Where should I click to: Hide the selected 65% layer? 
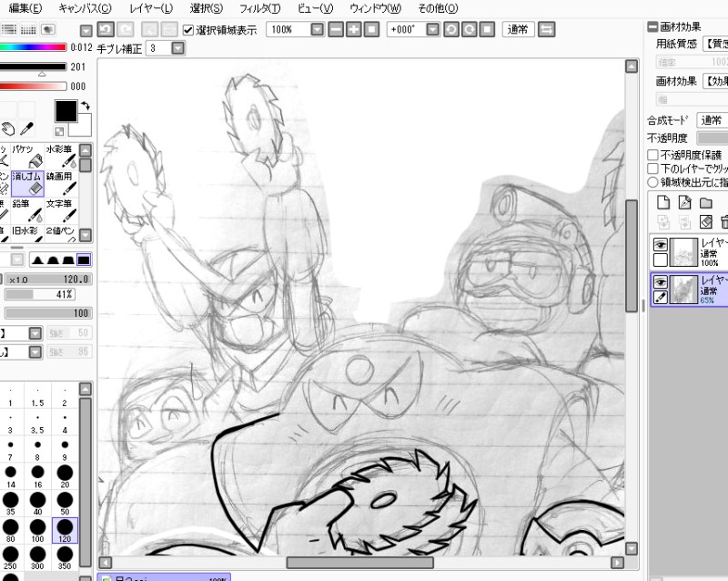[x=661, y=281]
